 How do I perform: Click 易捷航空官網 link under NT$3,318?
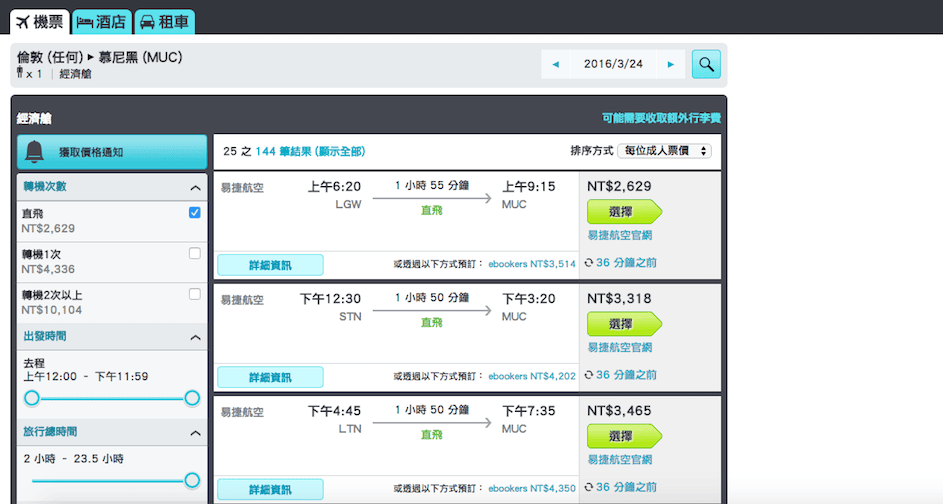620,348
